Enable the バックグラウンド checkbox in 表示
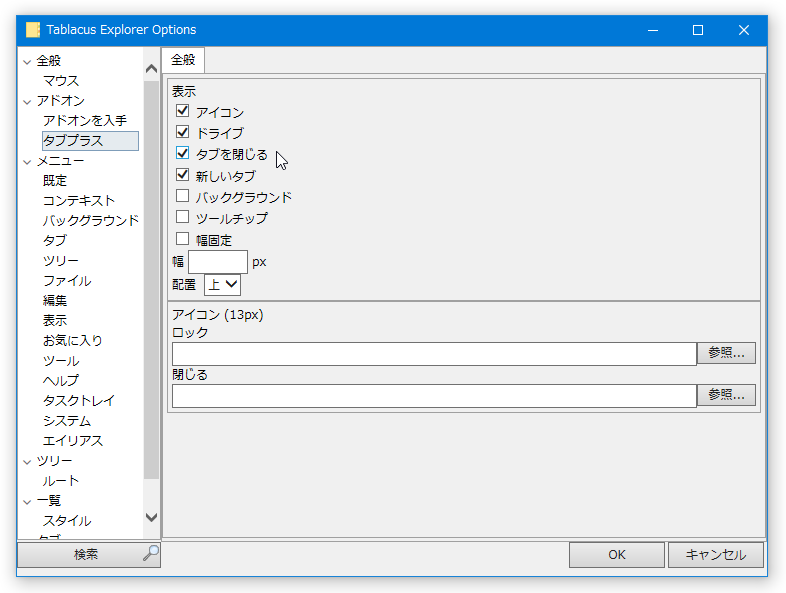Viewport: 786px width, 593px height. point(182,195)
